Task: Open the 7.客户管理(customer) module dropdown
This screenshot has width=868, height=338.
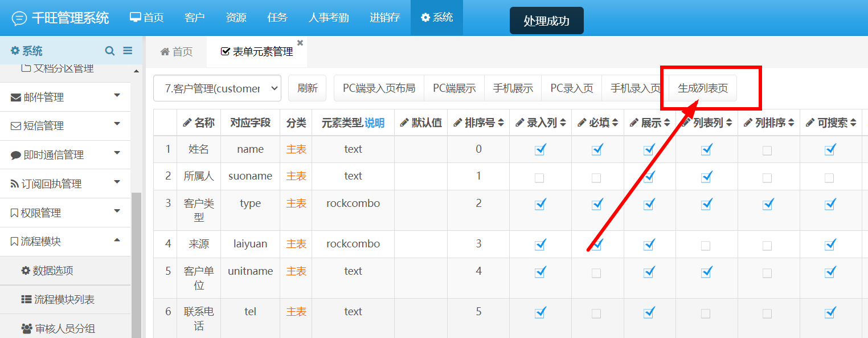Action: (x=217, y=88)
